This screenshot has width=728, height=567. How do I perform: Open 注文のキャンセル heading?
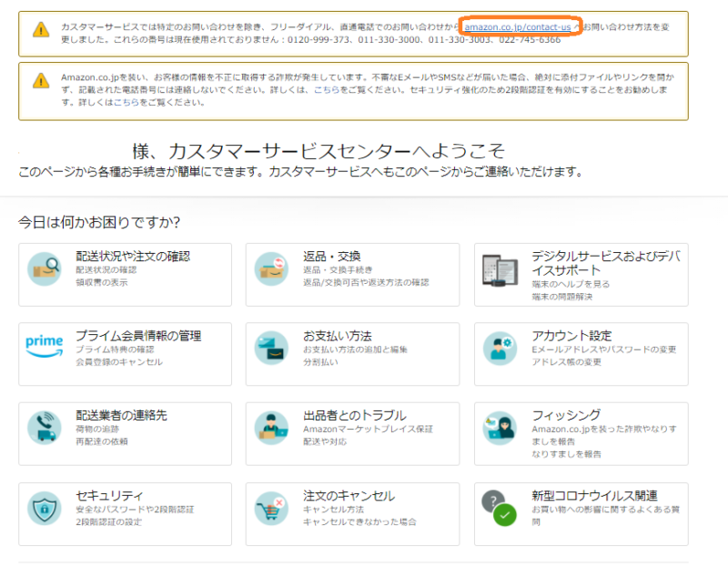coord(349,496)
